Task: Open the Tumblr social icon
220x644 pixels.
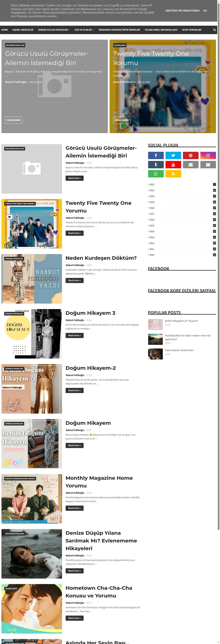Action: [x=156, y=164]
